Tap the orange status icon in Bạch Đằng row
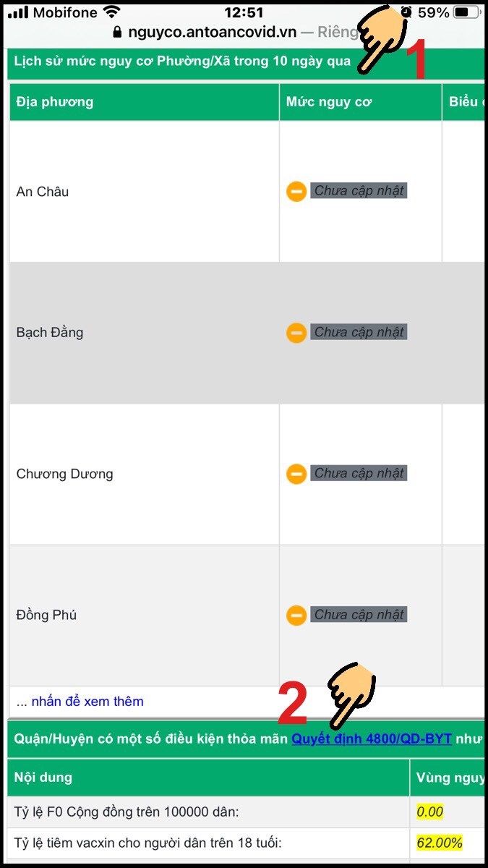The image size is (488, 868). pos(296,333)
